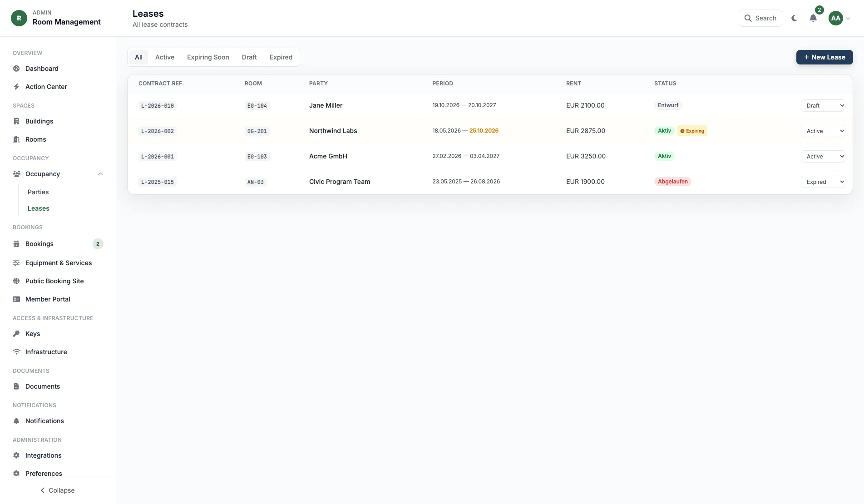Click the Search field in header
The height and width of the screenshot is (504, 864).
pos(760,18)
